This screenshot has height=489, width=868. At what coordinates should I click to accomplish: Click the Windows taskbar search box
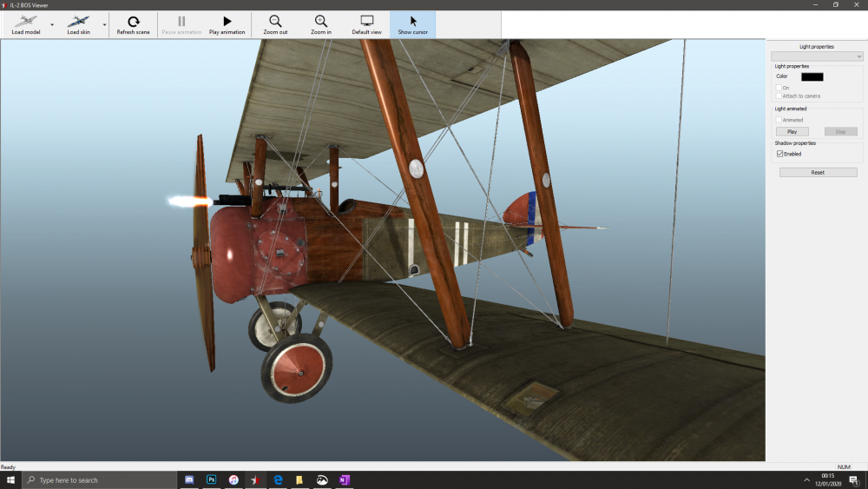click(x=100, y=480)
